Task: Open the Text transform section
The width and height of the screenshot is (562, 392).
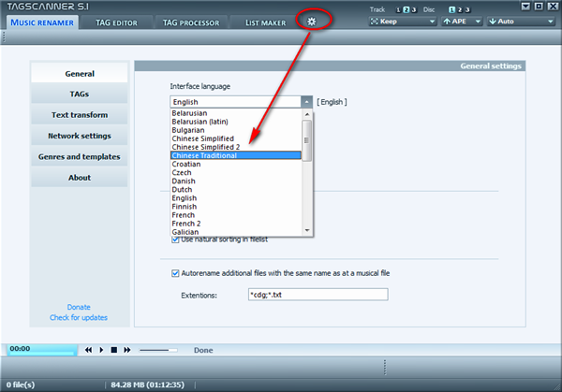Action: 80,114
